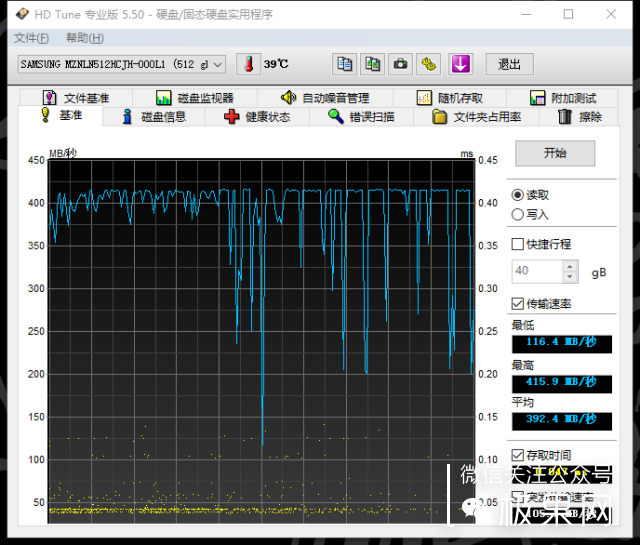Image resolution: width=640 pixels, height=545 pixels.
Task: Enable the 快捷行程 checkbox
Action: [x=517, y=244]
